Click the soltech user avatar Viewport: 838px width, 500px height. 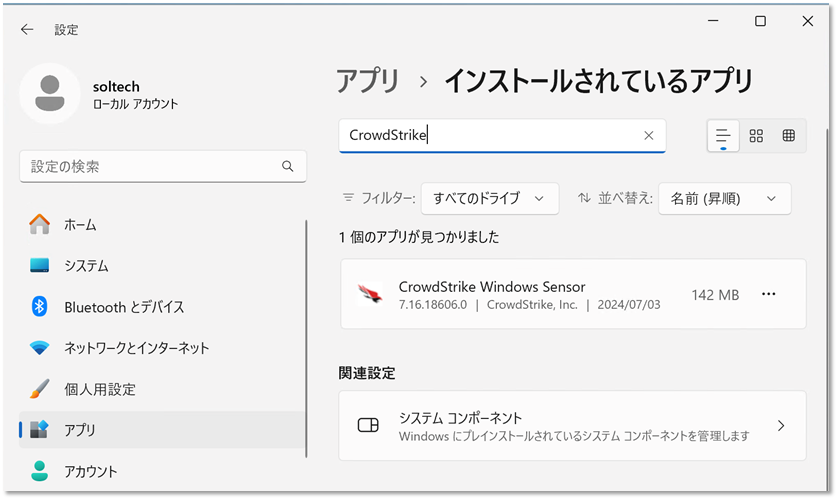pos(50,93)
